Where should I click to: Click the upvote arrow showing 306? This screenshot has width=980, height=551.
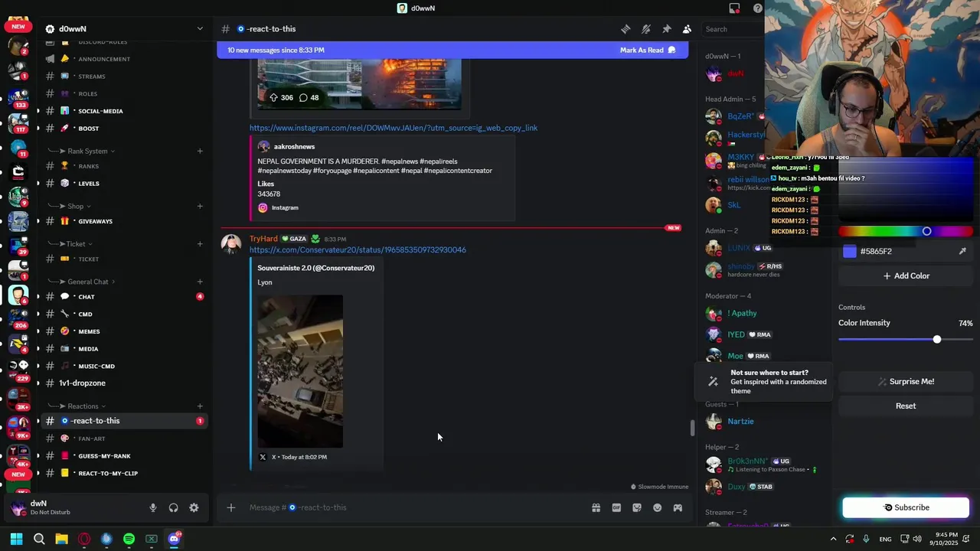click(273, 97)
